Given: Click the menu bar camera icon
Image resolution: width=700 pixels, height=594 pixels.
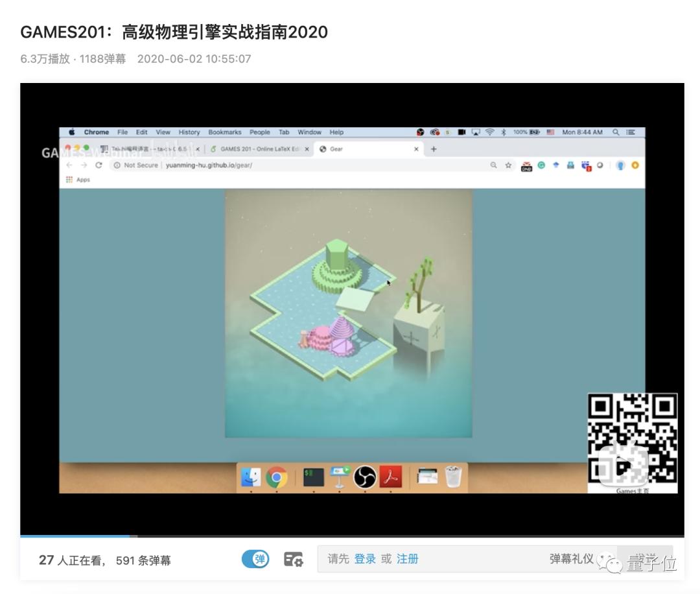Looking at the screenshot, I should (x=462, y=132).
